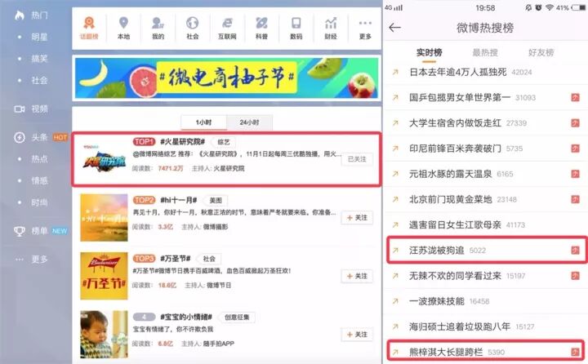Open the #微电商柚子节# banner

coord(226,78)
